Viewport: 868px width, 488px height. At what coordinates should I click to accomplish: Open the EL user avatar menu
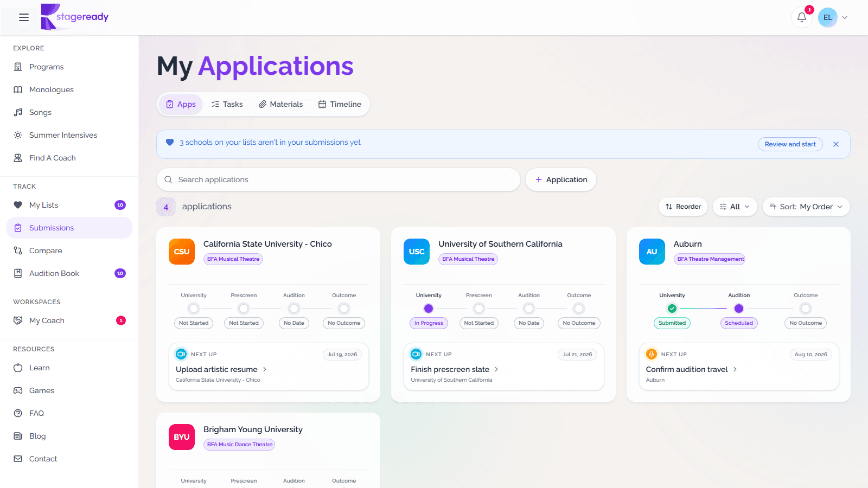pos(828,17)
